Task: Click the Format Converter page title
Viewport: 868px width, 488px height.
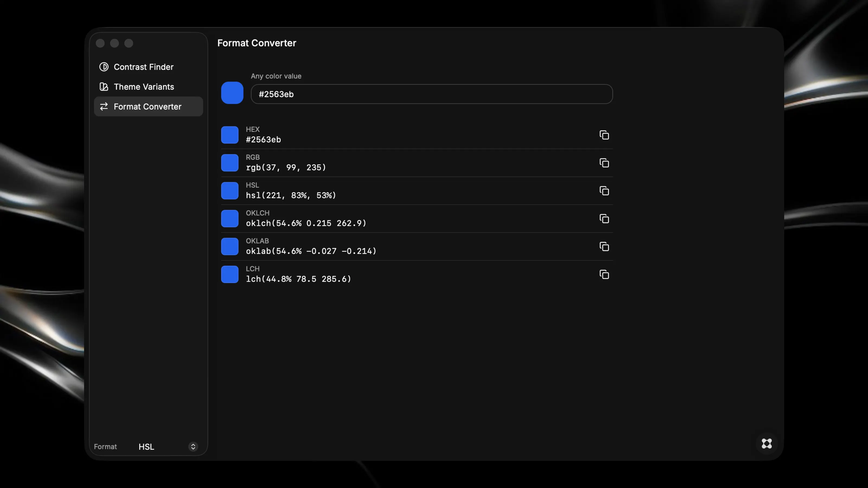Action: point(257,43)
